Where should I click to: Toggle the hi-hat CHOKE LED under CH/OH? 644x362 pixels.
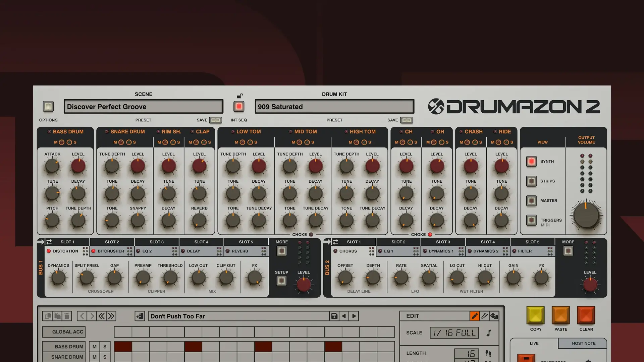430,235
